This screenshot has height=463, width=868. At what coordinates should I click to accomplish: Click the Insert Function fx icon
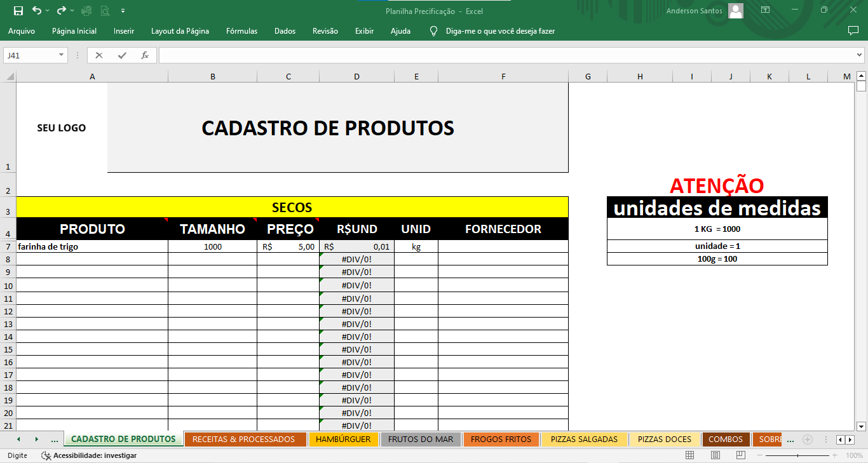145,55
